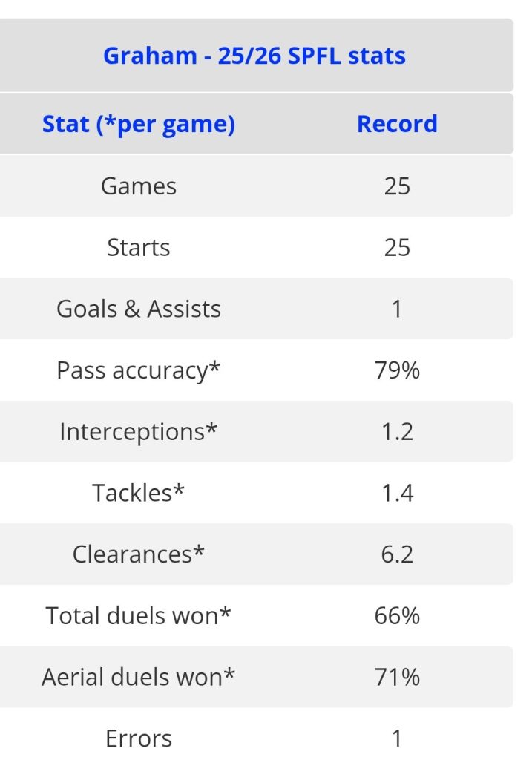The width and height of the screenshot is (532, 760).
Task: Select the "Interceptions*" row label
Action: [x=139, y=432]
